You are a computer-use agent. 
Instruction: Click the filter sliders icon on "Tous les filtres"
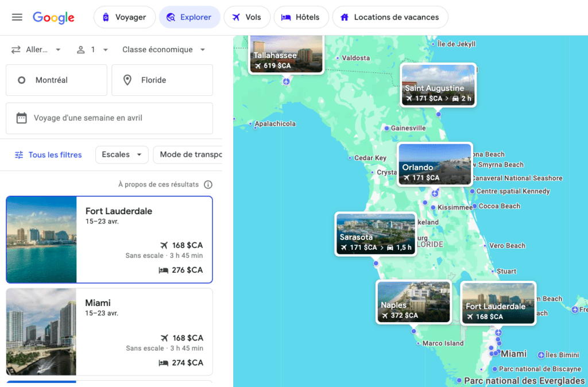[18, 154]
